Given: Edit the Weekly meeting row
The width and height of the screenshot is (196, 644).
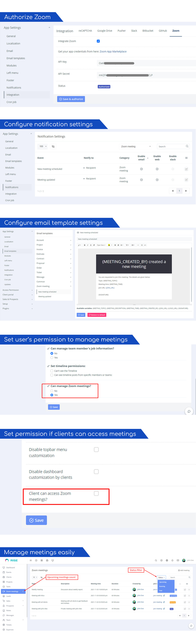Looking at the screenshot, I should tap(185, 590).
